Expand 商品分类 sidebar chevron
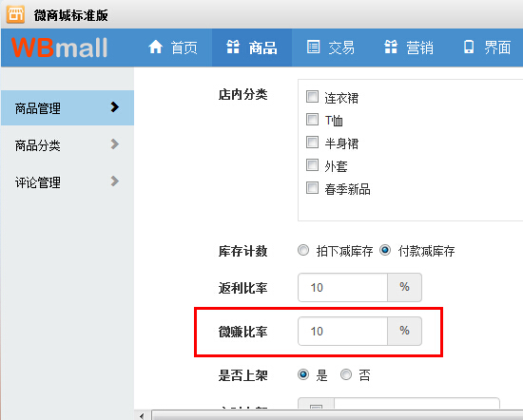 click(x=114, y=144)
